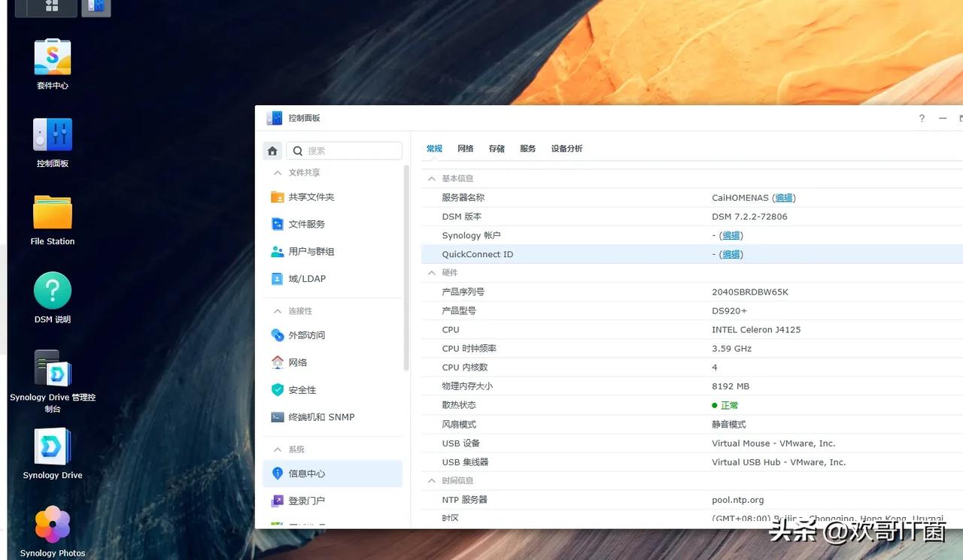Edit the Synology Account link
The height and width of the screenshot is (560, 963).
point(731,235)
